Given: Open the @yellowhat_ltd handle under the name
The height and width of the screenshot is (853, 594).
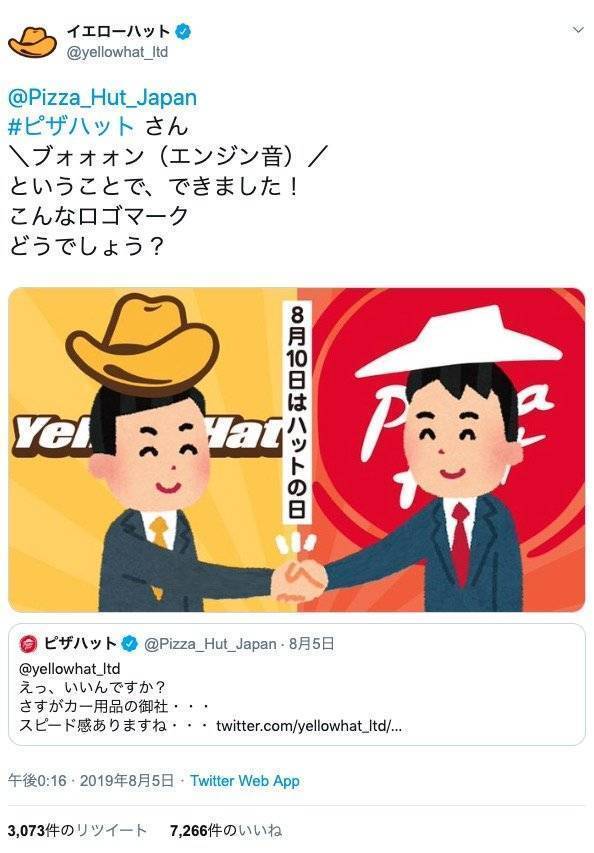Looking at the screenshot, I should pyautogui.click(x=117, y=52).
